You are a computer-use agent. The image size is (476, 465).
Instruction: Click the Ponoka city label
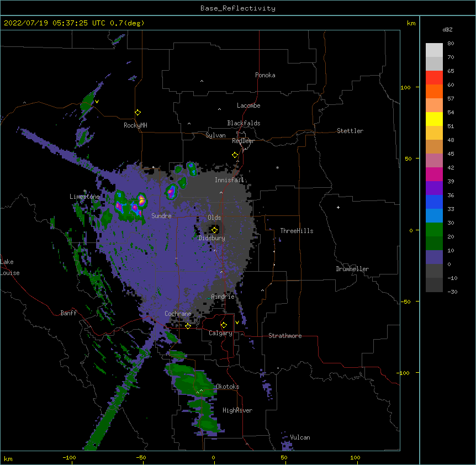265,75
